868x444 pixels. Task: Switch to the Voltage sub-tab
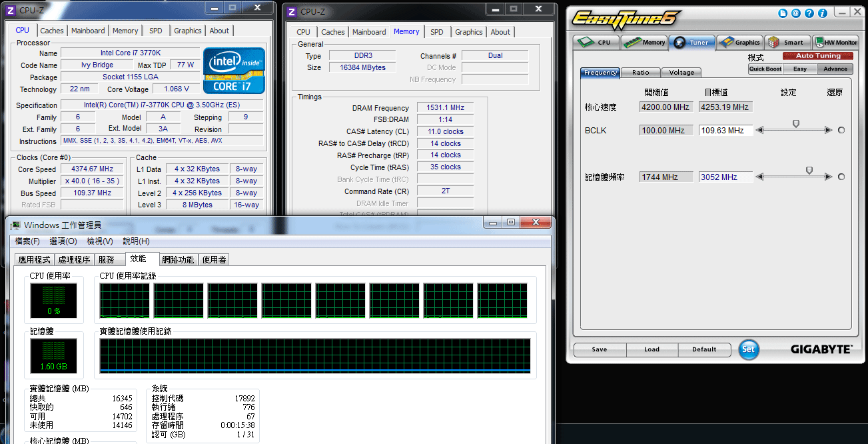point(681,73)
